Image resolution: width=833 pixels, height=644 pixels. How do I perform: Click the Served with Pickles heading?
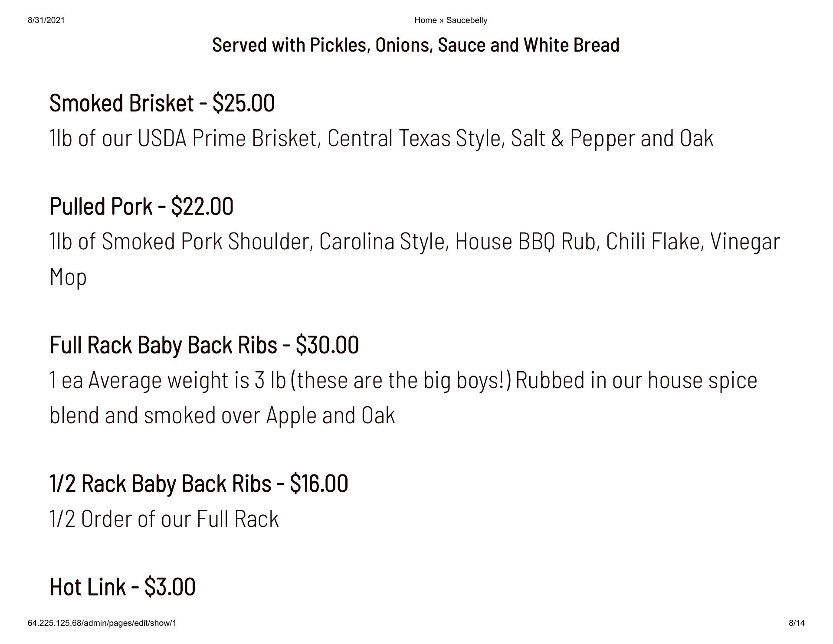click(416, 45)
